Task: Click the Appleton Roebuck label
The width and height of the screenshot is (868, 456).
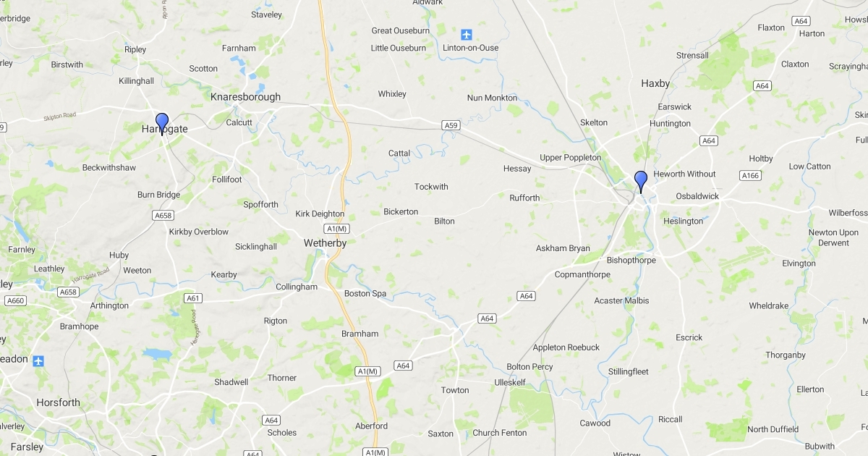Action: pyautogui.click(x=566, y=347)
